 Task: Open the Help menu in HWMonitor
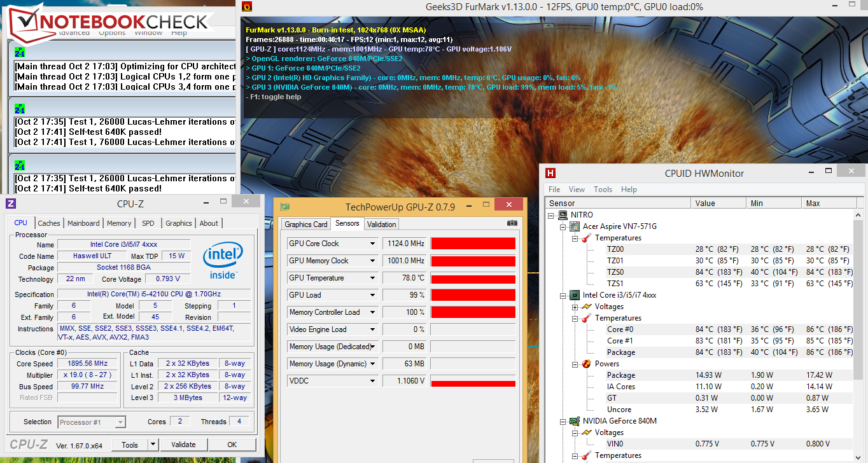click(629, 190)
